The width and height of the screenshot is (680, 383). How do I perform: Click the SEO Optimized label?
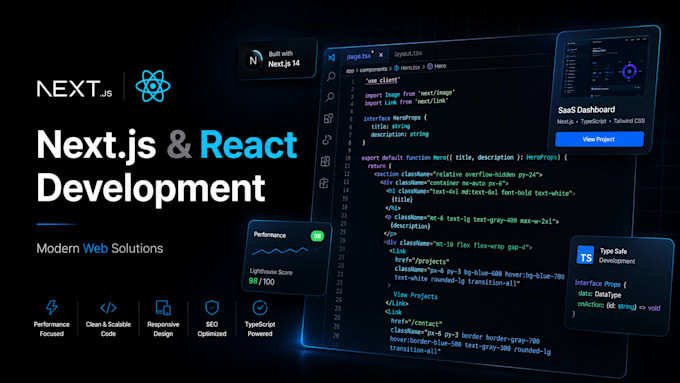coord(212,329)
